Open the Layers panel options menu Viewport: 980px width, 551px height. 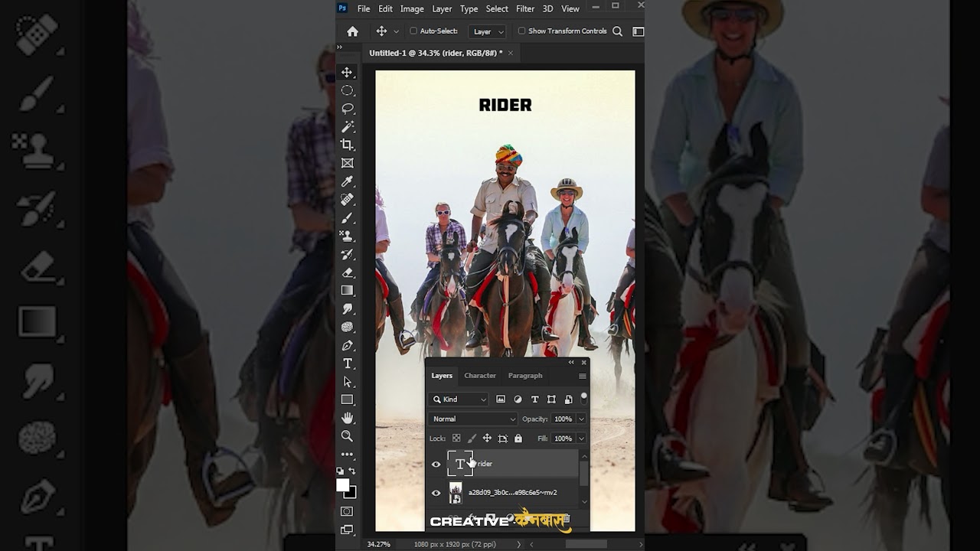(x=583, y=376)
